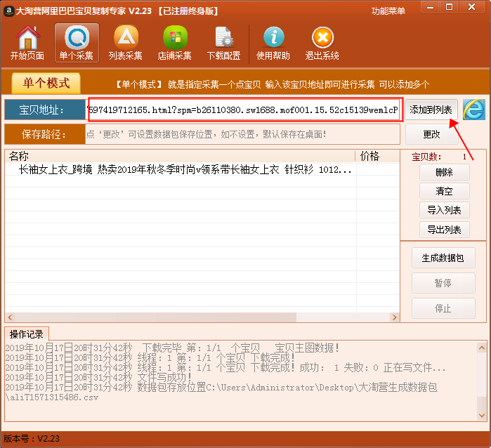Click the item list horizontal scrollbar thumb

point(155,317)
